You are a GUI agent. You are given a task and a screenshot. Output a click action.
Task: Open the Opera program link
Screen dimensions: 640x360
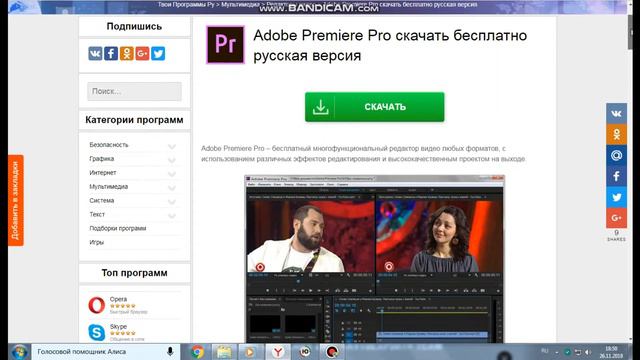(x=118, y=299)
